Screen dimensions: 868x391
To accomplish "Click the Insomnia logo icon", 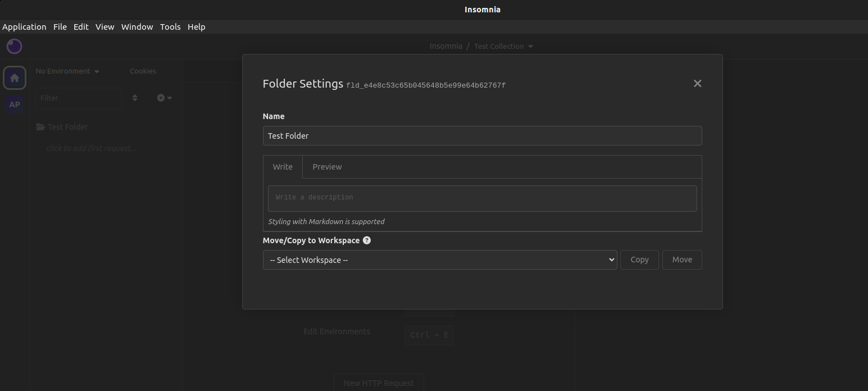I will 14,46.
